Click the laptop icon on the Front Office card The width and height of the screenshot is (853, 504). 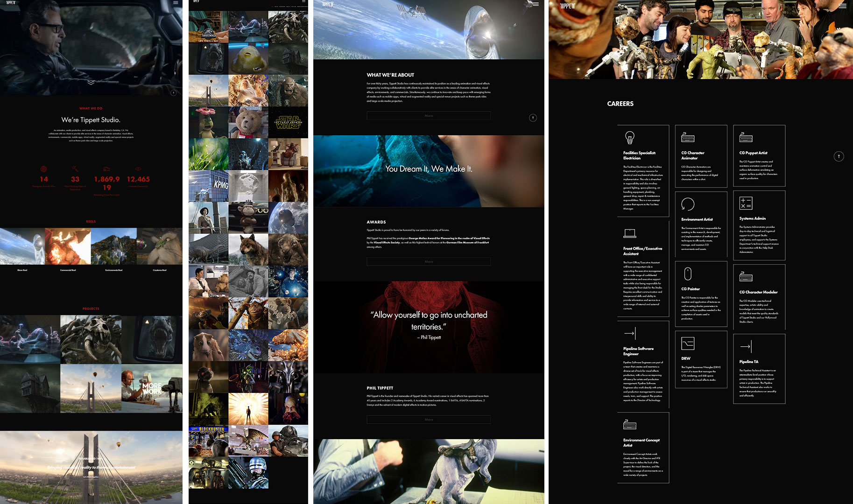[x=630, y=233]
